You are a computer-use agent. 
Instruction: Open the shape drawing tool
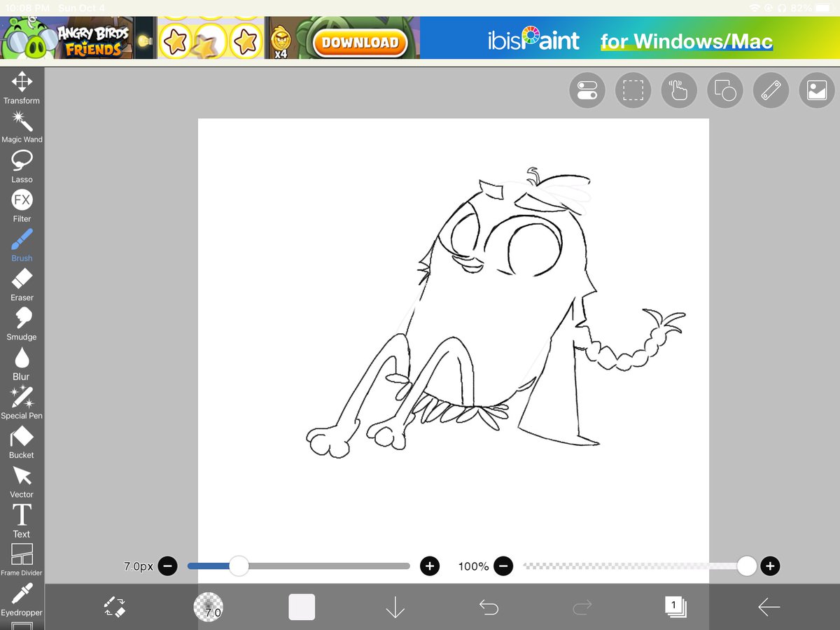[x=725, y=90]
